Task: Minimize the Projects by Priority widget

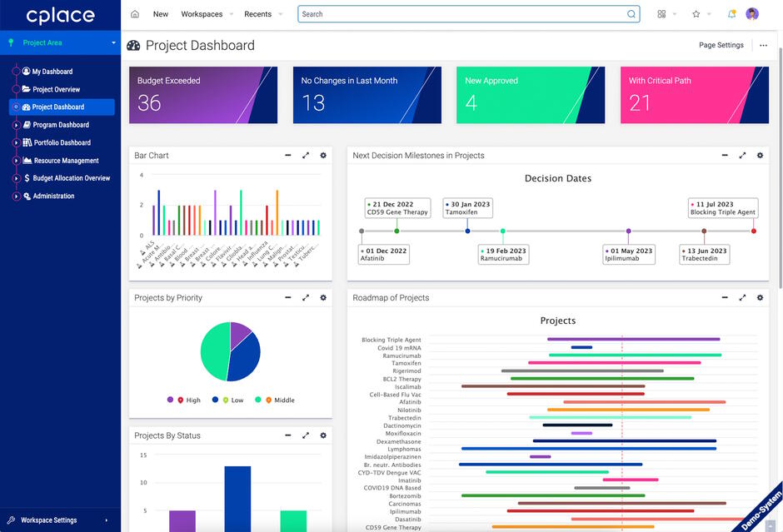Action: (x=288, y=298)
